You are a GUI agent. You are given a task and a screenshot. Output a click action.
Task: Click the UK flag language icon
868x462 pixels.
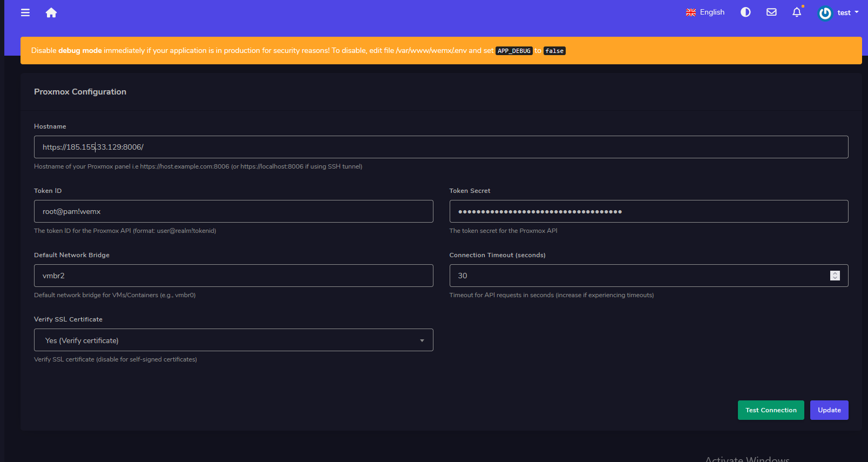point(691,12)
